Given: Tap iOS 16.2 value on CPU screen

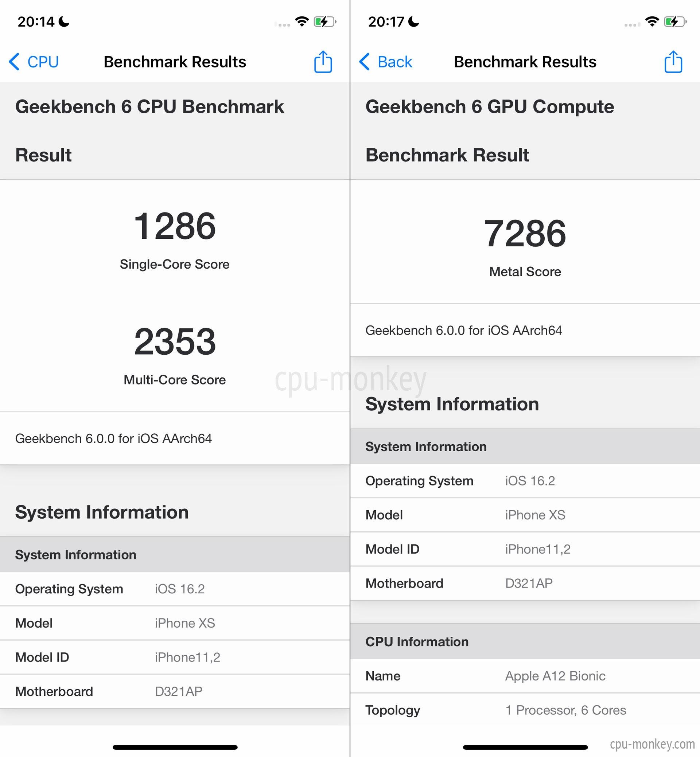Looking at the screenshot, I should [179, 589].
